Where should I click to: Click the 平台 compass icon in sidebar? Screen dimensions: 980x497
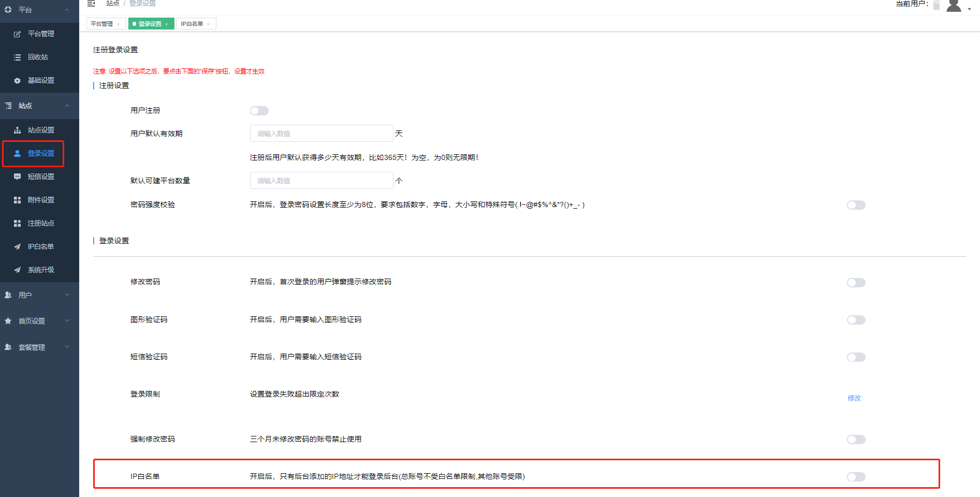(8, 10)
